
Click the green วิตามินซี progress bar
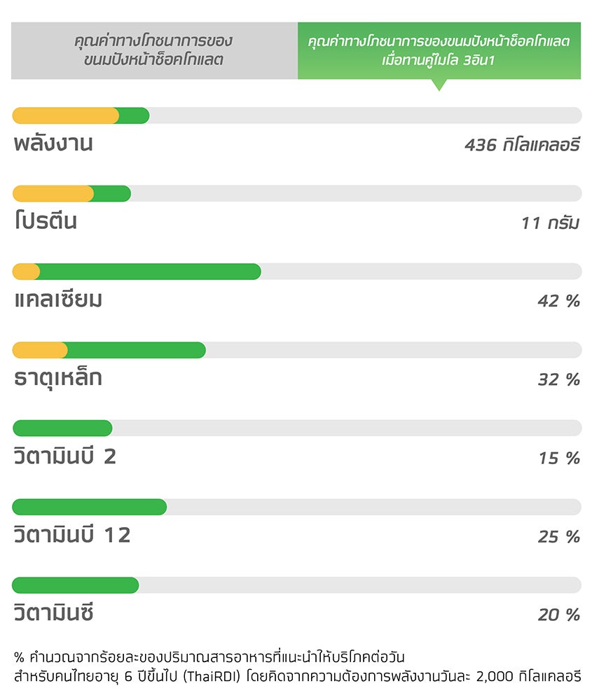coord(76,585)
